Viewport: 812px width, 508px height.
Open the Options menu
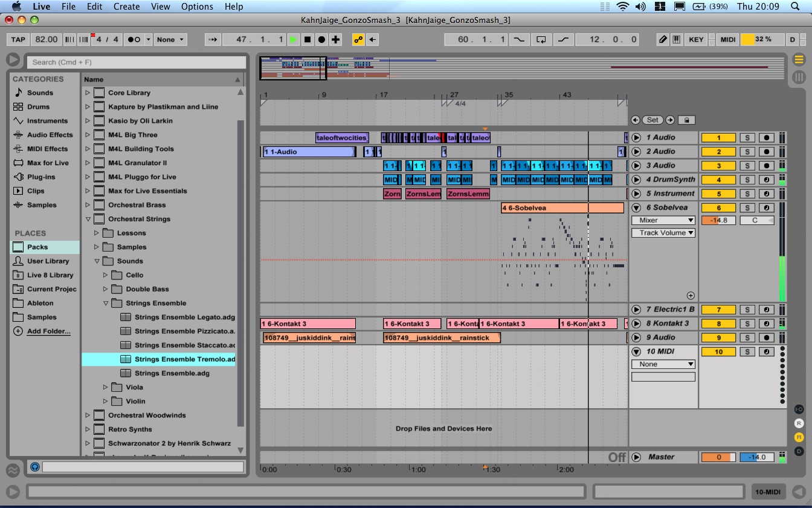[197, 7]
